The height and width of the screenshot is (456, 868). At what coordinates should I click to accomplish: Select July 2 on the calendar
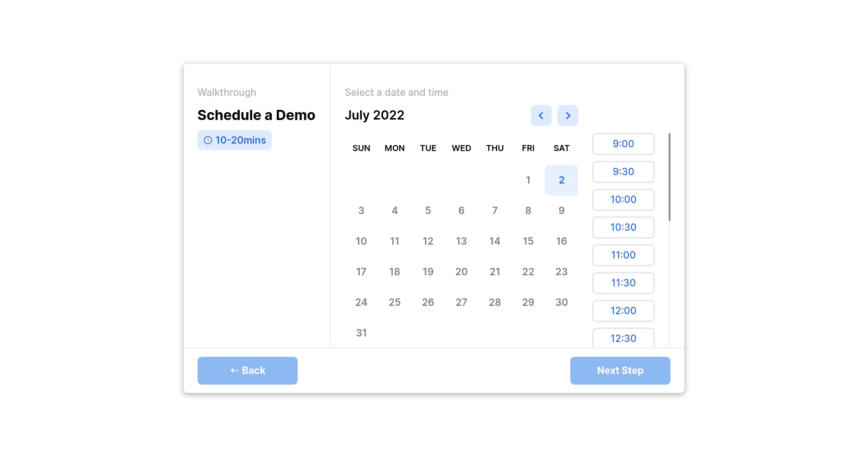point(562,180)
